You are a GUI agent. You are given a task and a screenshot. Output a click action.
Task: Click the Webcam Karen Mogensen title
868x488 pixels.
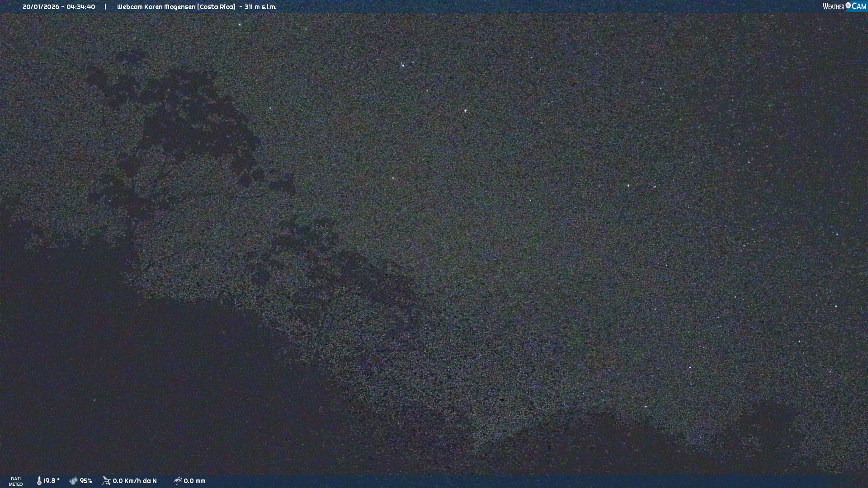click(156, 7)
